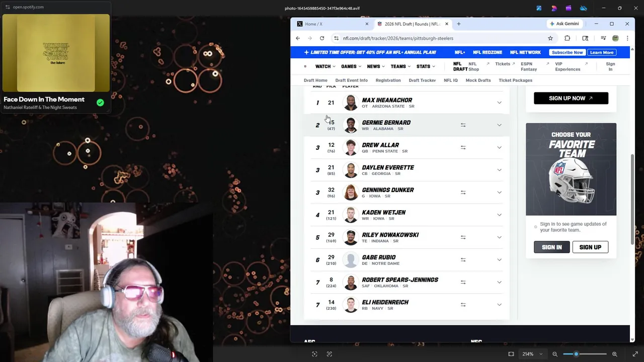Expand Max Iheanachor pick details
Screen dimensions: 644x362
499,103
